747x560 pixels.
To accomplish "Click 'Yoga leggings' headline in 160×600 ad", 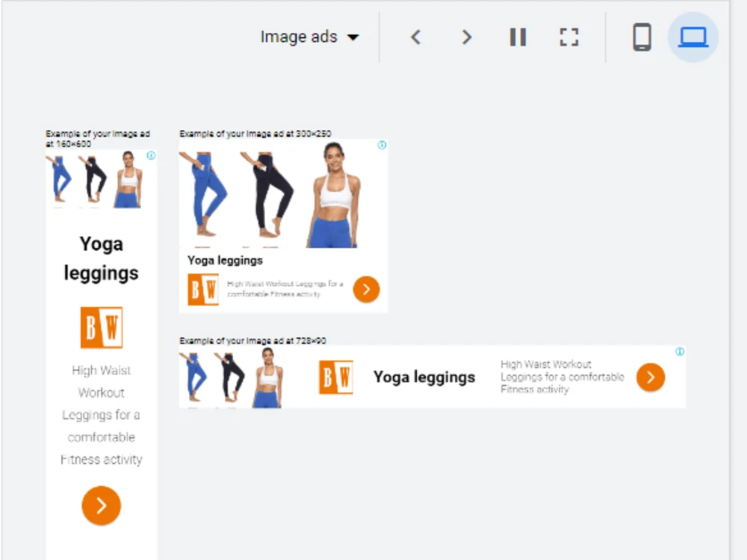I will (101, 258).
